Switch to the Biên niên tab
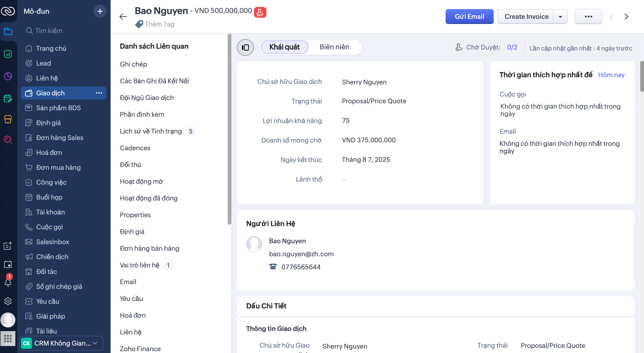This screenshot has width=644, height=353. [334, 47]
